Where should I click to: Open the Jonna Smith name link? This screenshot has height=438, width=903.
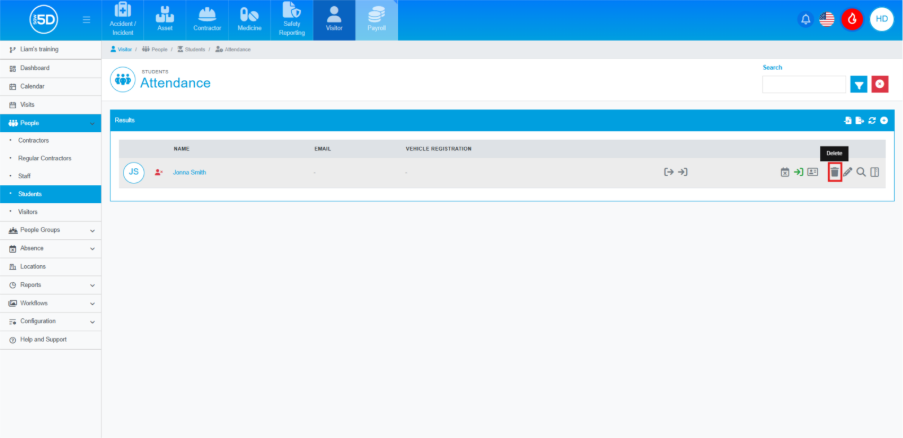[189, 172]
